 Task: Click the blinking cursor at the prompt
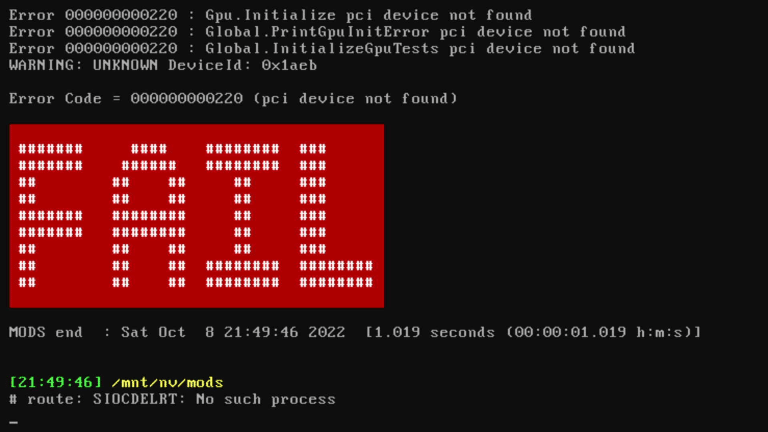point(13,422)
